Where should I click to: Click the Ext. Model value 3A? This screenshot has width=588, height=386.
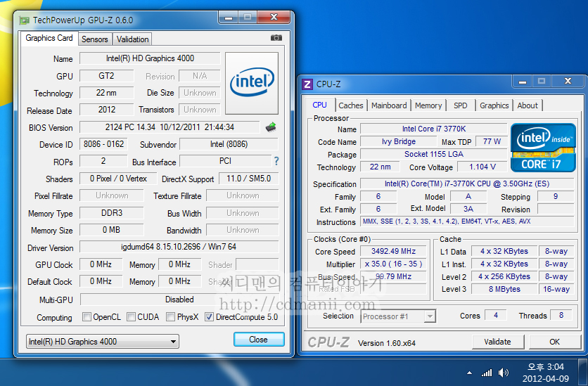pos(468,209)
